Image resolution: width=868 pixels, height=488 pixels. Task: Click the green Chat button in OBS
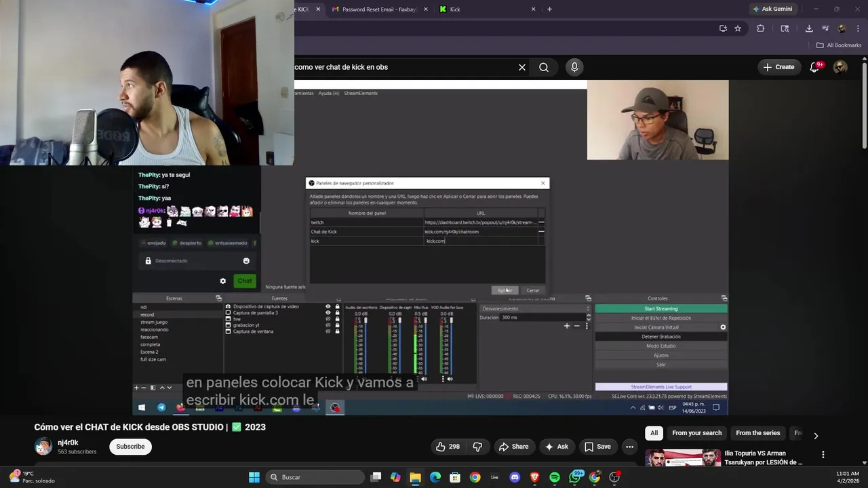pos(245,281)
